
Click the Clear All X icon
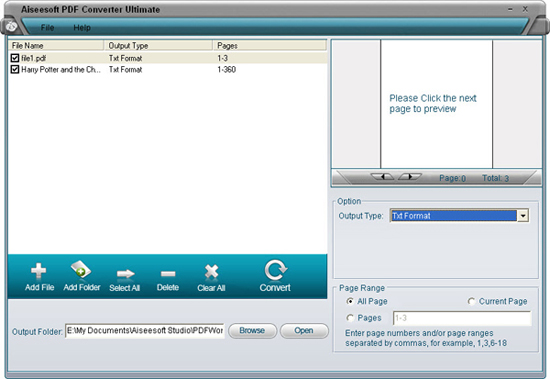[211, 272]
